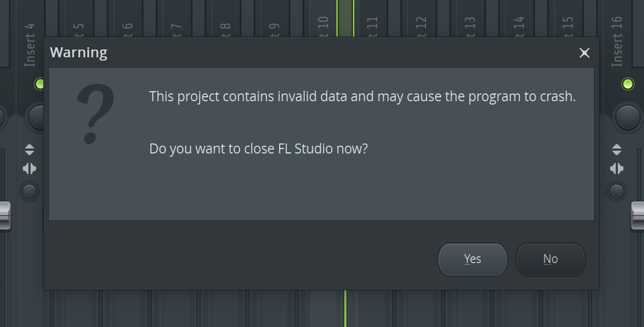
Task: Click the question mark icon in the dialog
Action: pyautogui.click(x=95, y=114)
